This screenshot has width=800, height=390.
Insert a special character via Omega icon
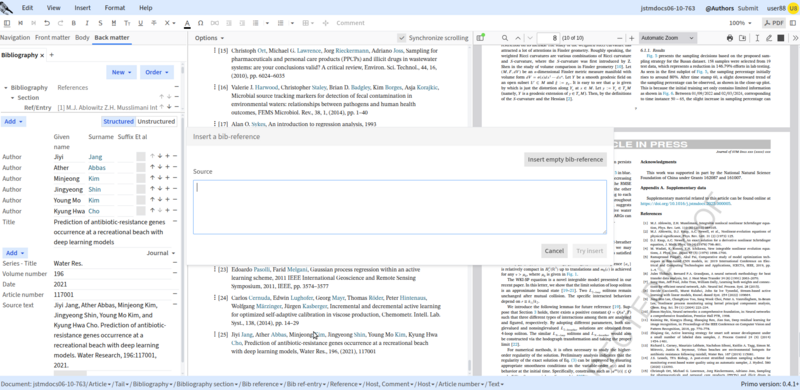(x=201, y=23)
